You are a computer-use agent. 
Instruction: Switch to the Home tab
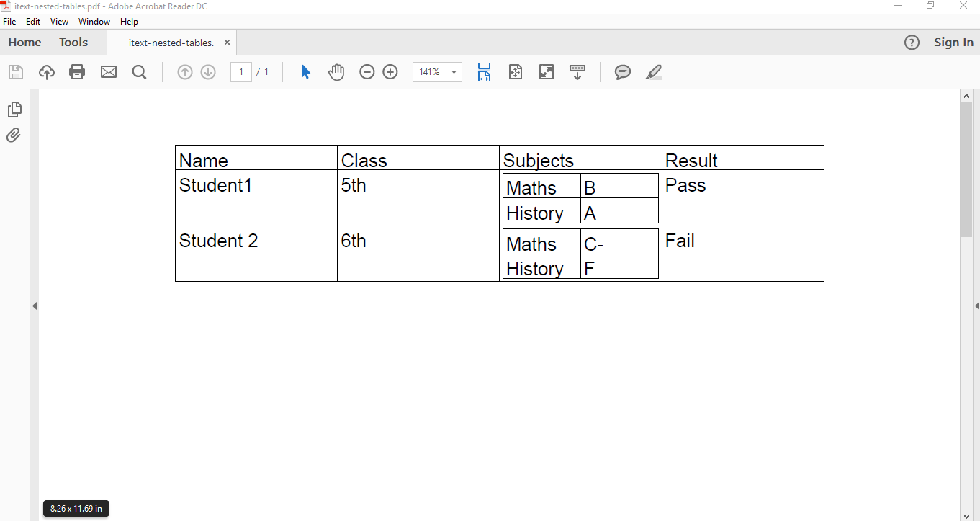point(25,43)
